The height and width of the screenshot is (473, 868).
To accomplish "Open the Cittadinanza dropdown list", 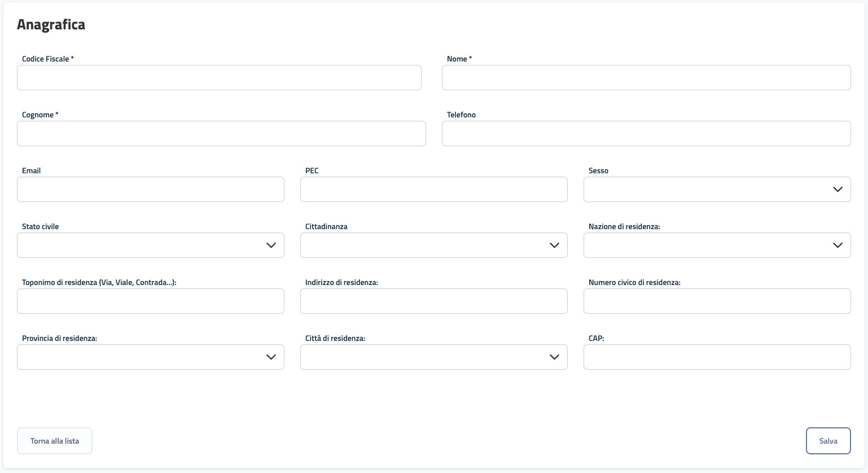I will (x=433, y=246).
